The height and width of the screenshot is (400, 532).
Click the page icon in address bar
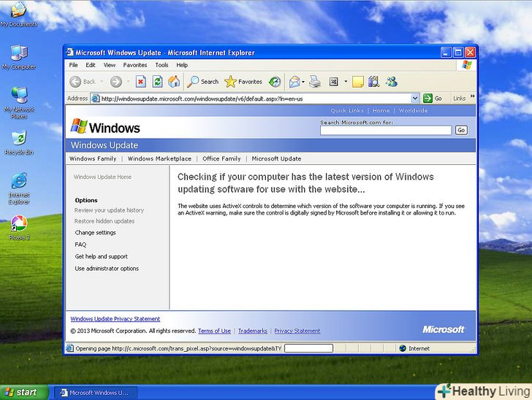(96, 99)
